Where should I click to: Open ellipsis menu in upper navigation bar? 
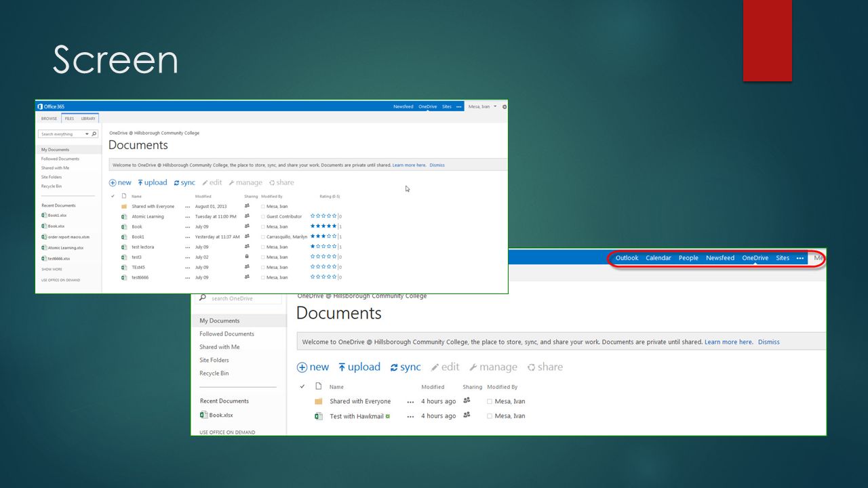pyautogui.click(x=458, y=106)
